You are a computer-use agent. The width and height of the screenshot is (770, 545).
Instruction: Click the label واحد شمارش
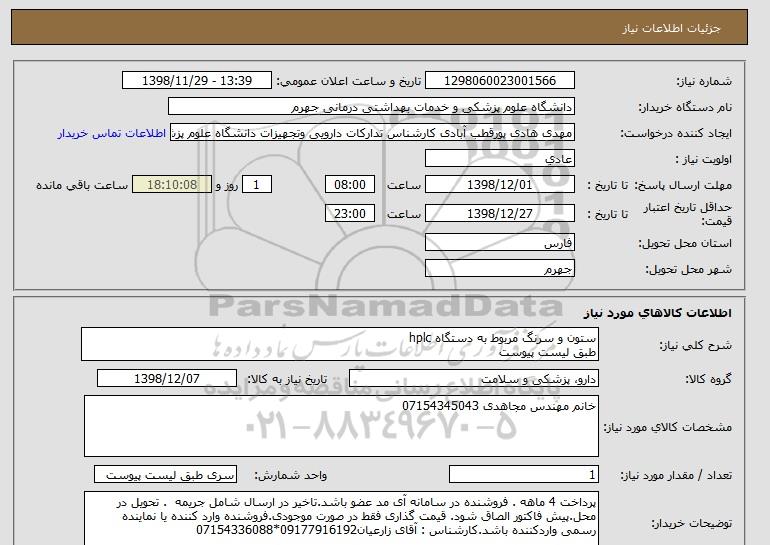(x=291, y=475)
